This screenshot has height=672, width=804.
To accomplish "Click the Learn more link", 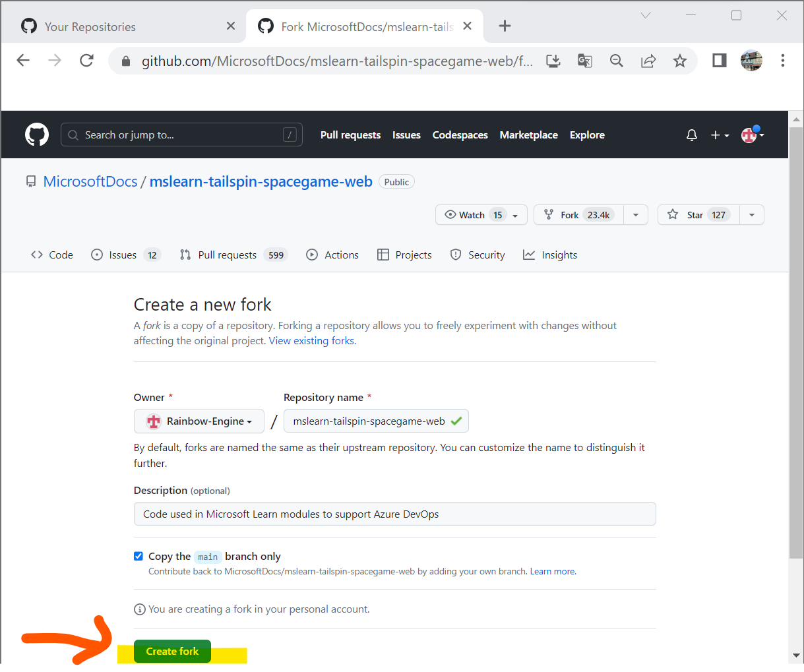I will pos(553,571).
